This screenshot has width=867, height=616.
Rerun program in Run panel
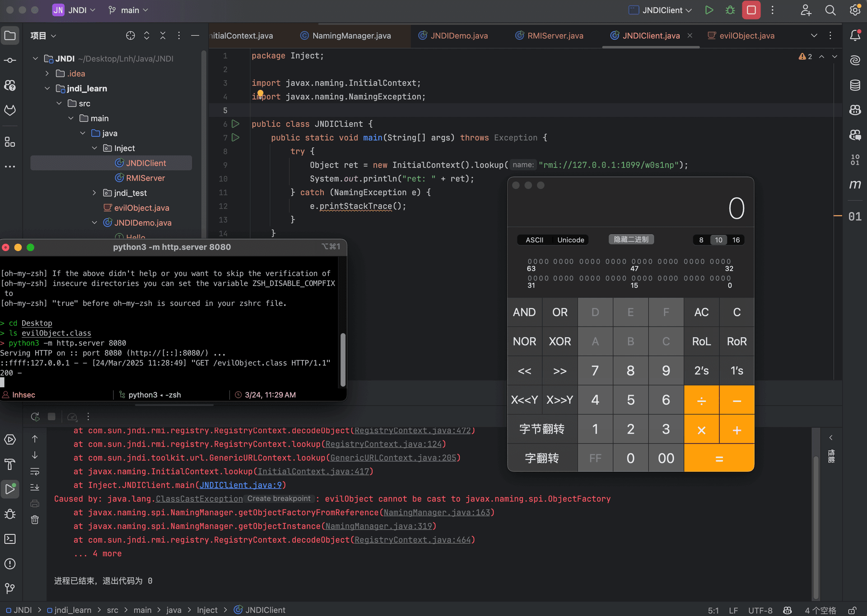pos(35,416)
